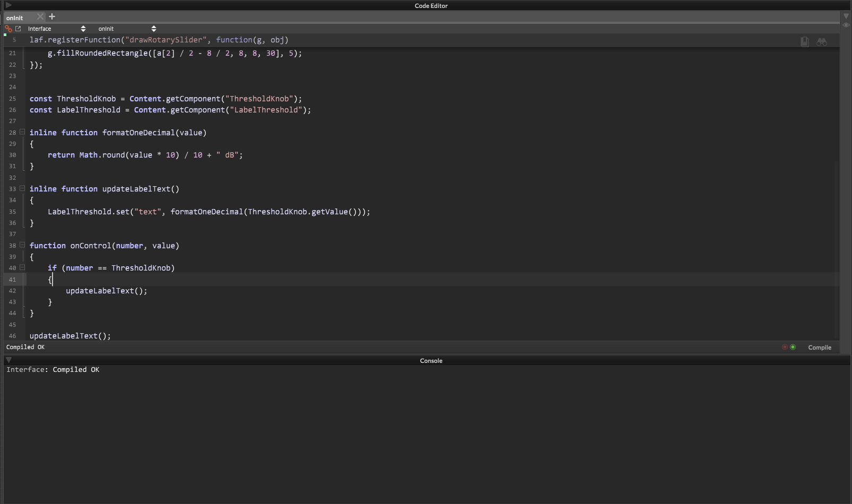
Task: Open the bookmarks icon in the editor
Action: pyautogui.click(x=805, y=42)
